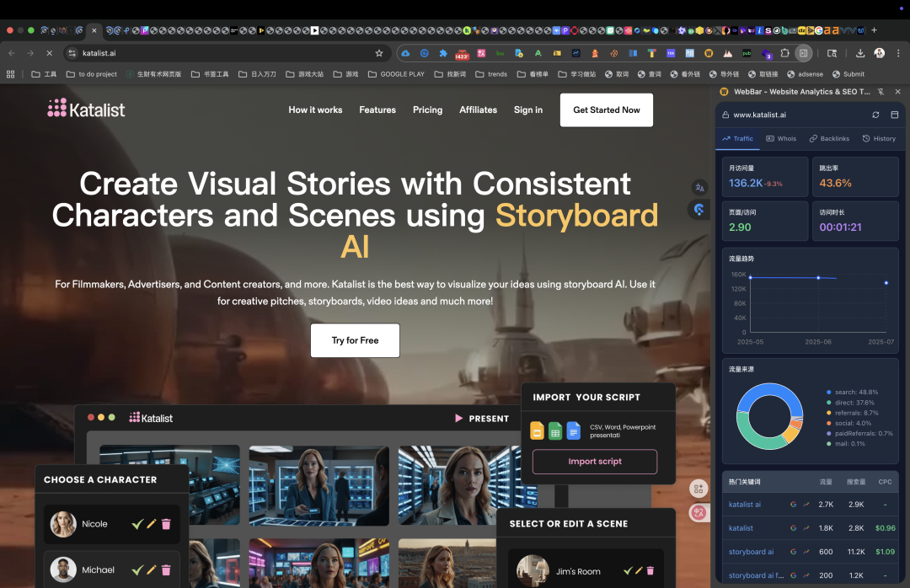Open the '找新词' bookmarks folder

tap(450, 74)
